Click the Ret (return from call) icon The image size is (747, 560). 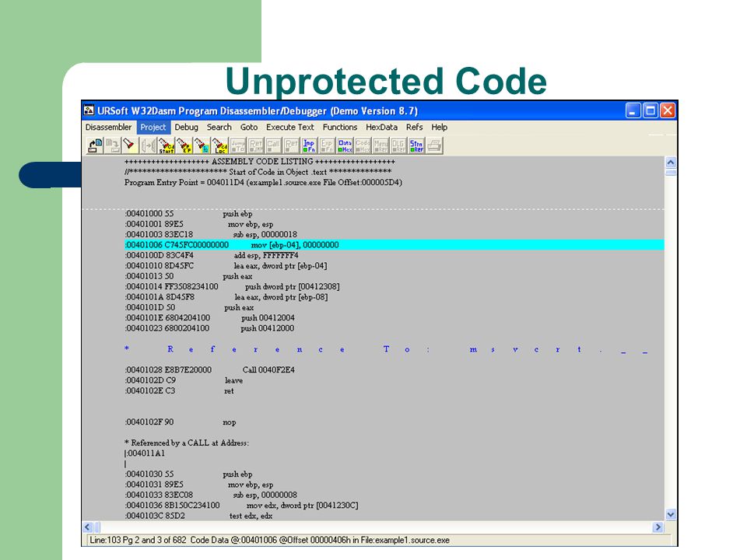point(292,145)
